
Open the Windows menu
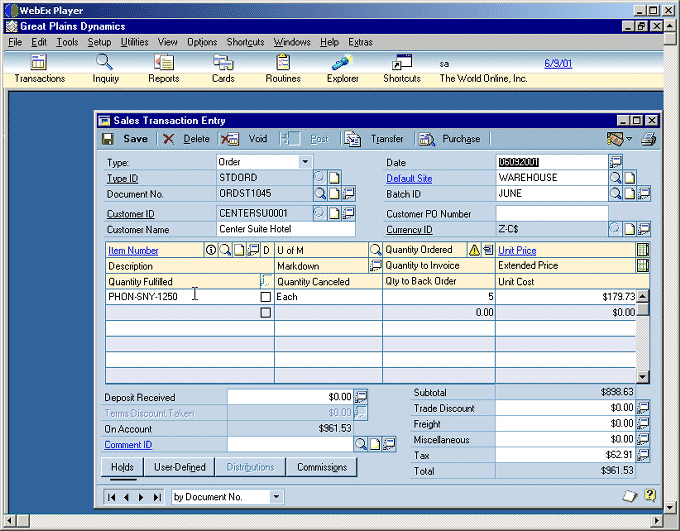(x=292, y=42)
